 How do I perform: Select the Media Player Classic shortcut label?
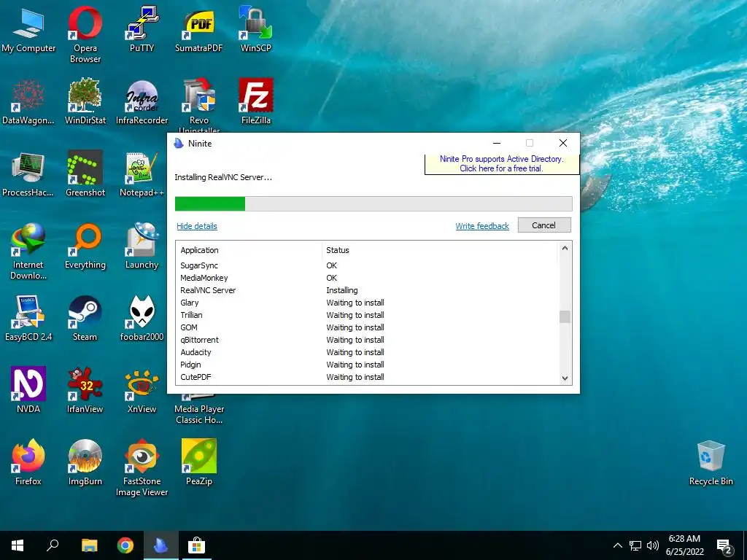(199, 414)
